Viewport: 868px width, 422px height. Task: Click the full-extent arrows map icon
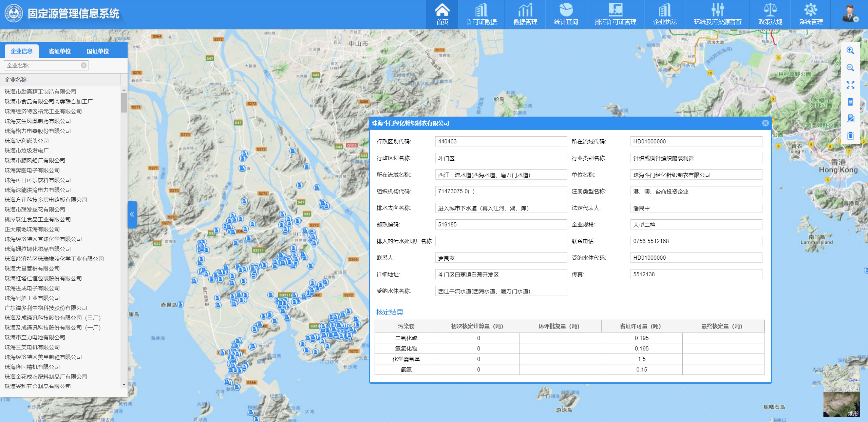point(850,85)
